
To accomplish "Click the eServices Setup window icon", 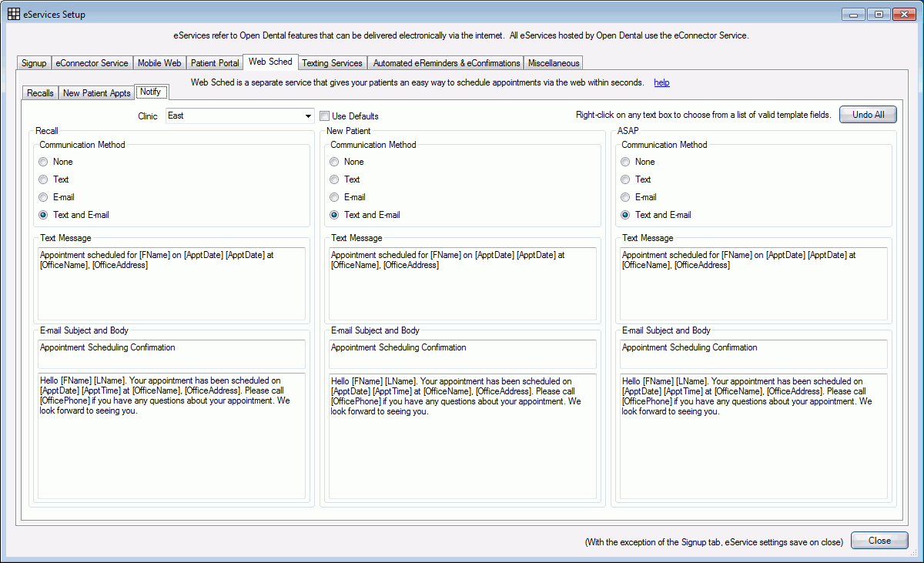I will (13, 14).
